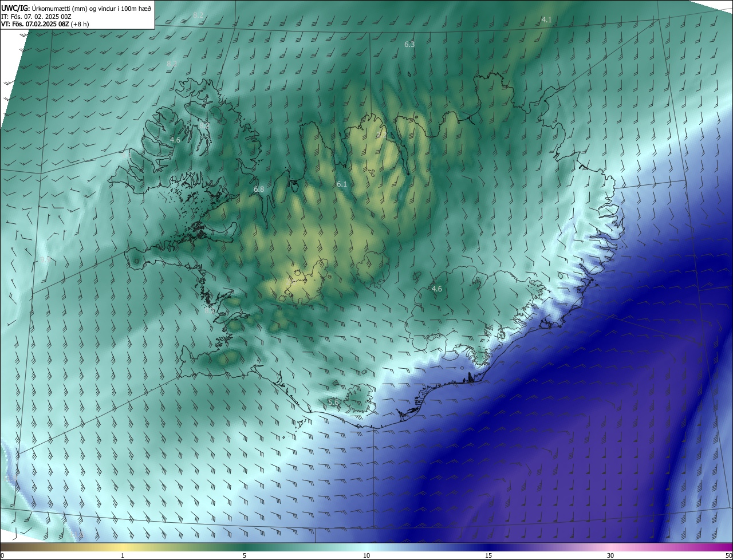Click the 5.6 value label near the south coast
Image resolution: width=733 pixels, height=560 pixels.
point(333,402)
